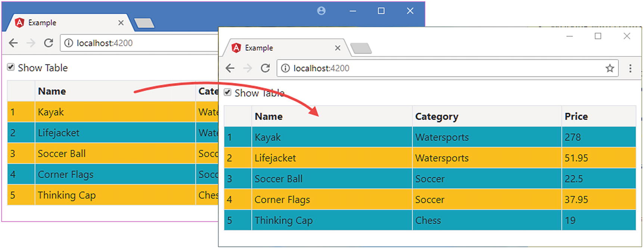Click the site info icon in front address bar
Image resolution: width=644 pixels, height=249 pixels.
285,68
